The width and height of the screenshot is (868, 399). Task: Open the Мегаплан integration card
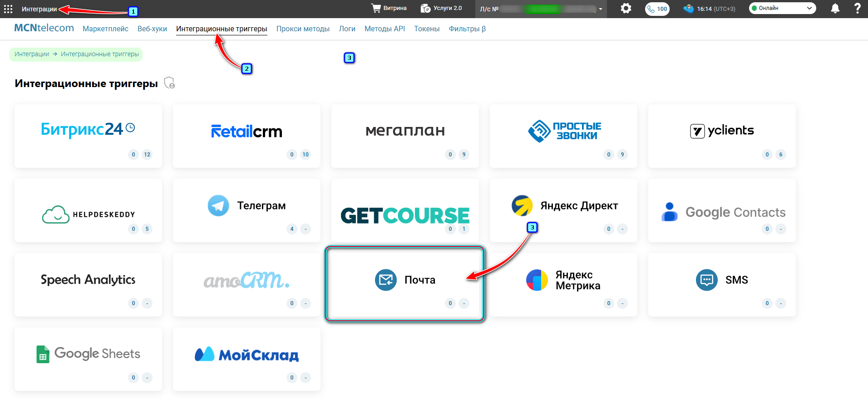pos(405,136)
